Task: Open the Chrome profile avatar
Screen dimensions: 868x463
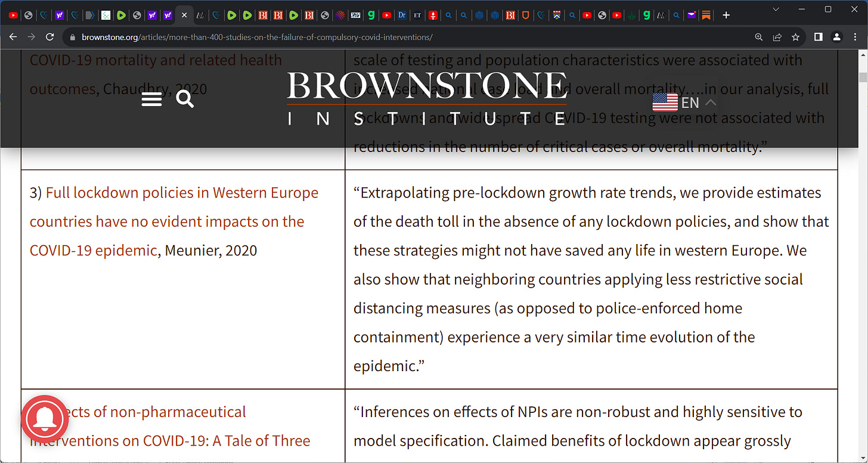Action: click(836, 37)
